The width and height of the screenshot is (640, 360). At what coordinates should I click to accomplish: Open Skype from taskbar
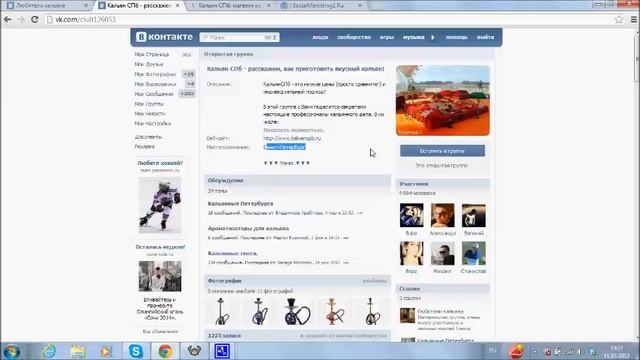point(136,351)
